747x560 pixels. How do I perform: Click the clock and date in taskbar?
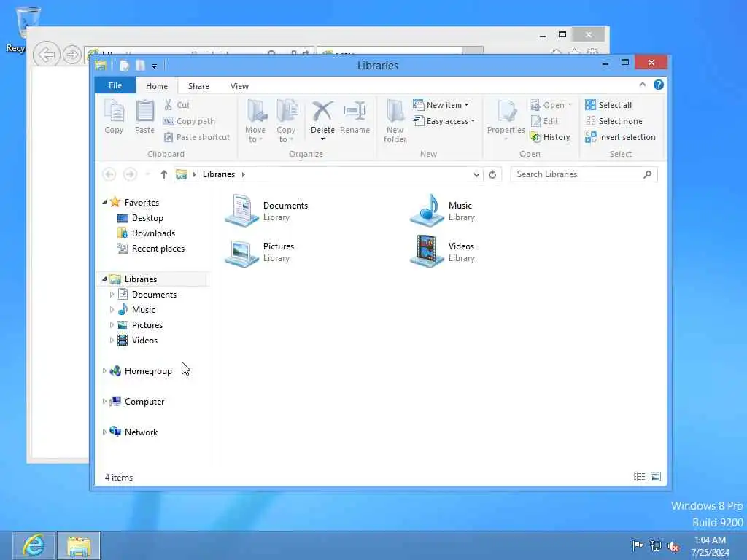coord(710,546)
